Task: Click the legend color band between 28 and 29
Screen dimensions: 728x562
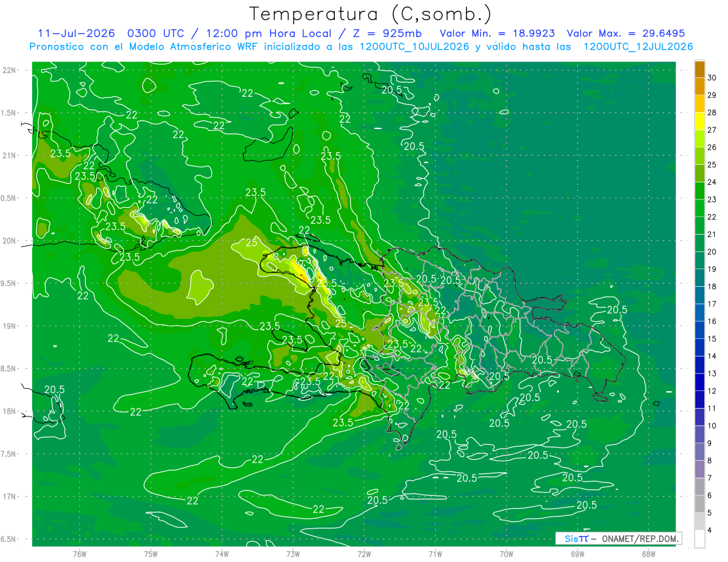Action: tap(699, 104)
